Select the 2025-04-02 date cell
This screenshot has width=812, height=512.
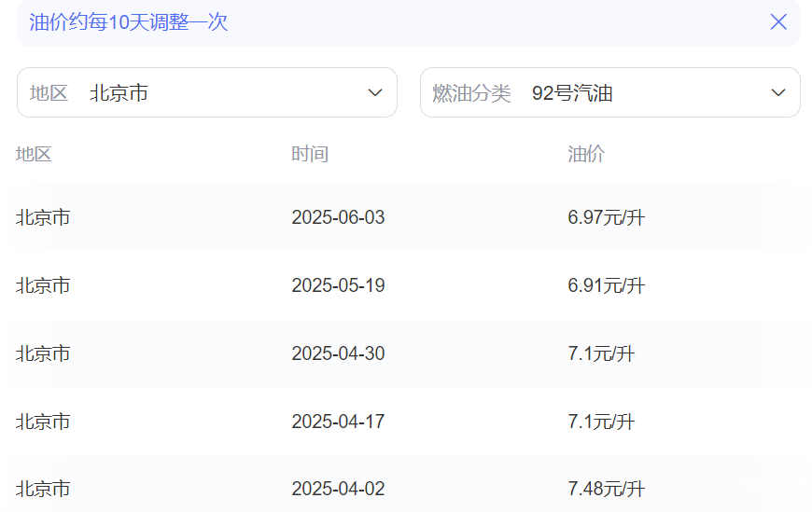(x=338, y=489)
